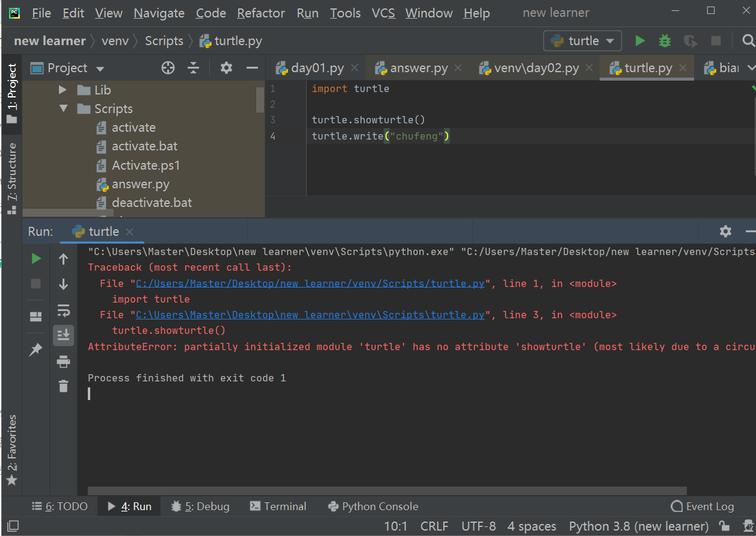Select deactivate.bat in project tree
756x536 pixels.
tap(152, 203)
